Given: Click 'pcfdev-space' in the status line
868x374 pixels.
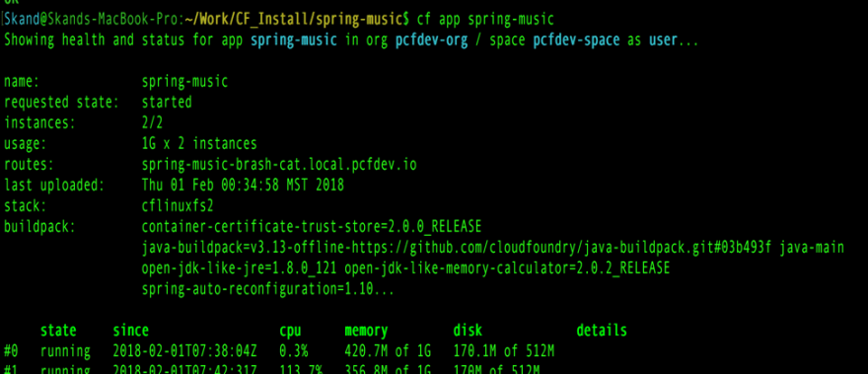Looking at the screenshot, I should click(x=576, y=41).
